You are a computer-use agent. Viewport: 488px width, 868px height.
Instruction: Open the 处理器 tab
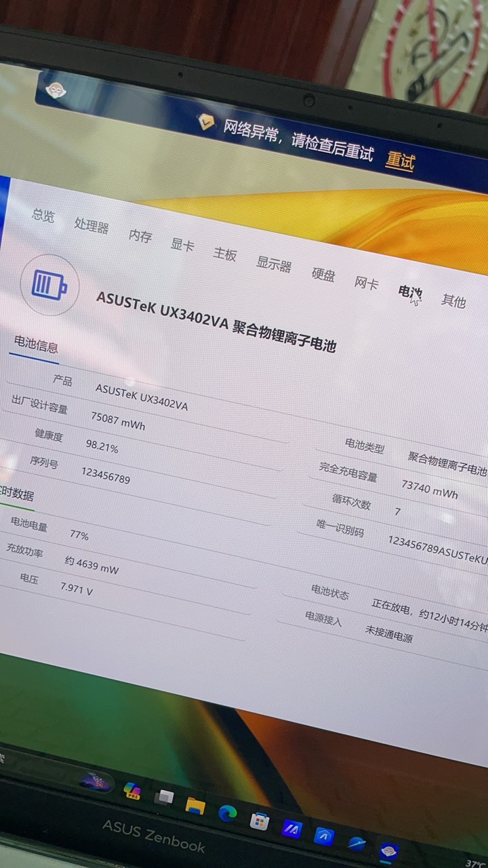coord(91,226)
